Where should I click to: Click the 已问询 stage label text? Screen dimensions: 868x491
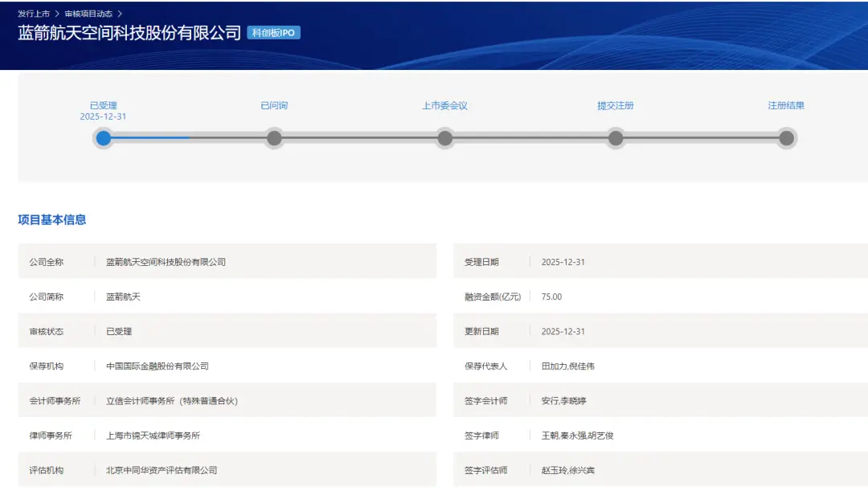click(274, 105)
